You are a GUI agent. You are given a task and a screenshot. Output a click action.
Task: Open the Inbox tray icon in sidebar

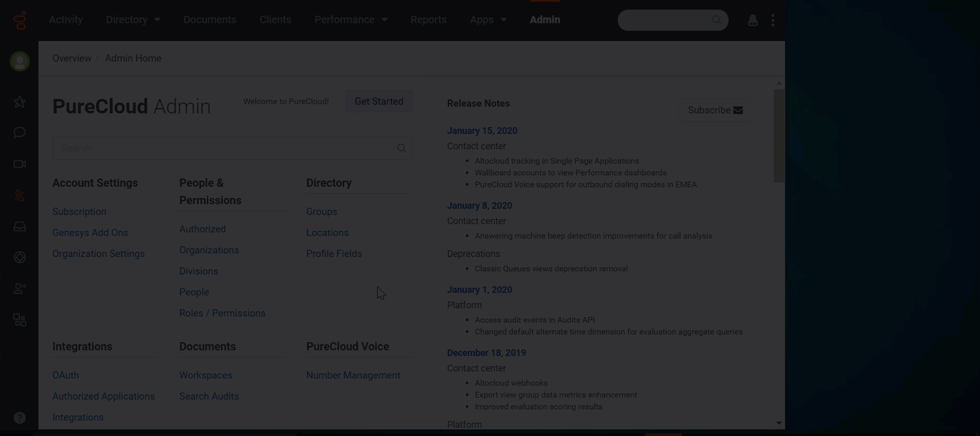19,226
